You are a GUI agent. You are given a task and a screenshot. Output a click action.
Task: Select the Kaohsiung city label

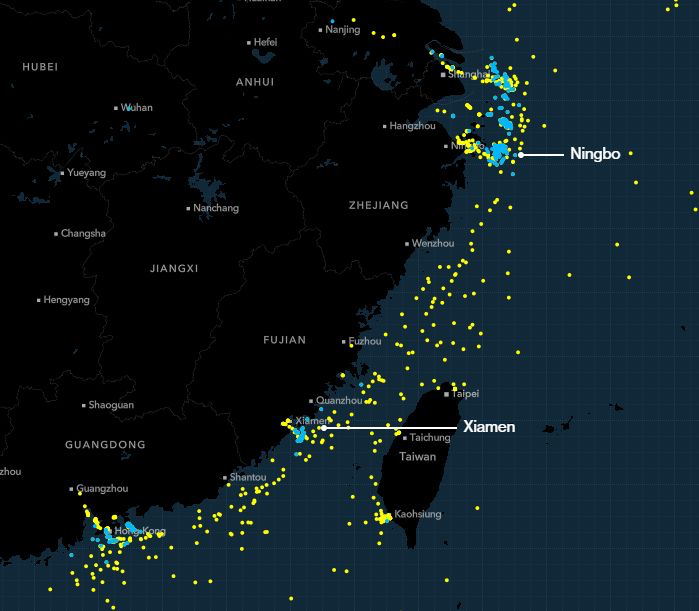[417, 514]
